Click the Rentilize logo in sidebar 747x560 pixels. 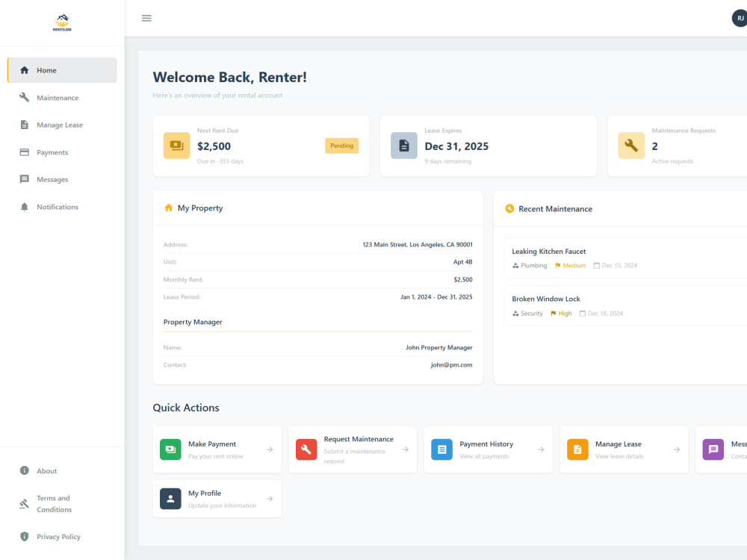(x=62, y=22)
